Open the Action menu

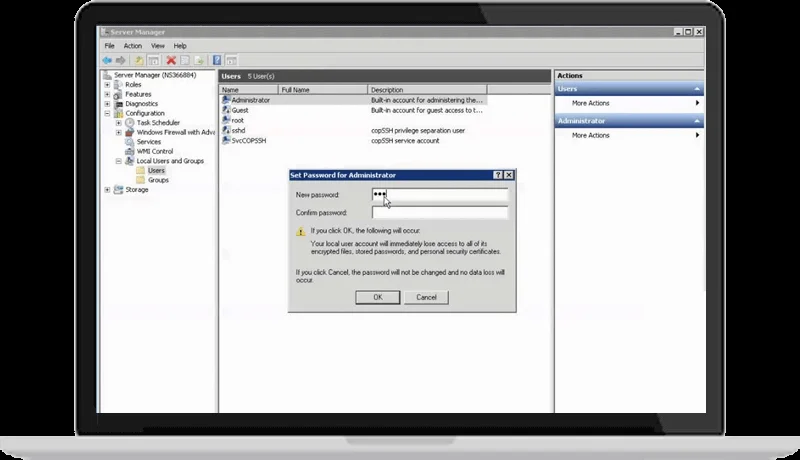(133, 46)
